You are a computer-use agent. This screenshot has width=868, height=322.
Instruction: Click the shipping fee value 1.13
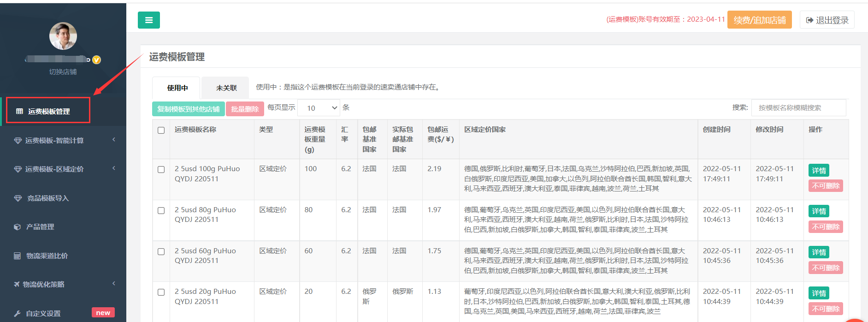point(434,292)
